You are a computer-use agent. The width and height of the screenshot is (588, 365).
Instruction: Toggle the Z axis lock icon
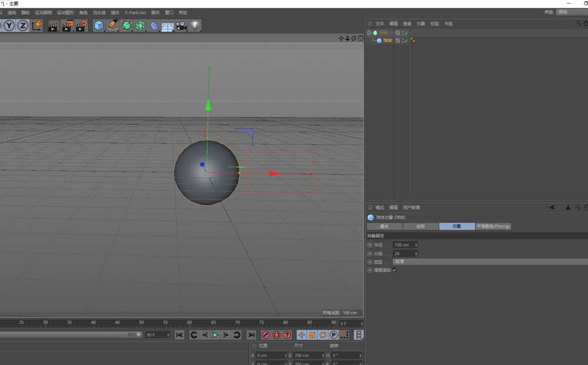pos(24,25)
